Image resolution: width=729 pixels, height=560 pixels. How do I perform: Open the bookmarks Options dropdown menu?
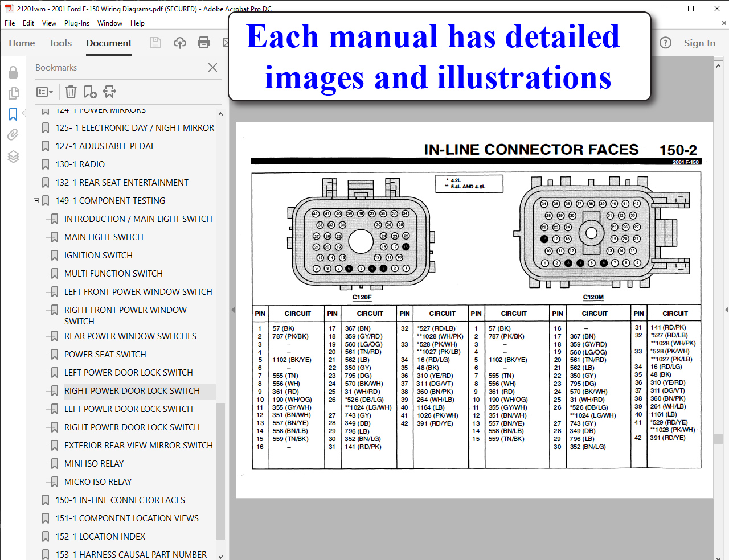coord(44,92)
